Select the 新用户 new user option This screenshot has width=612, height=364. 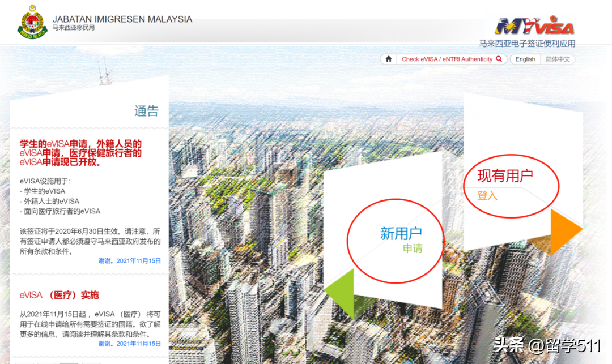401,233
